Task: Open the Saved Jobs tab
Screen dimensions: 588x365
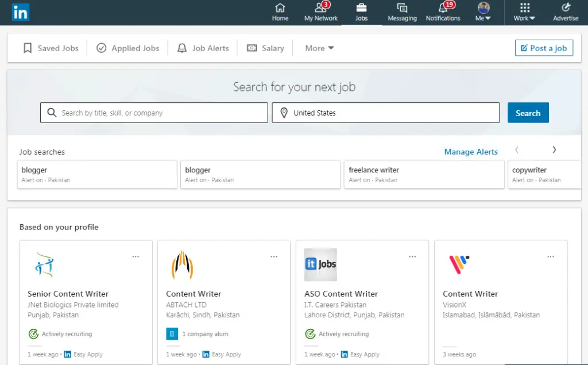Action: (x=51, y=48)
